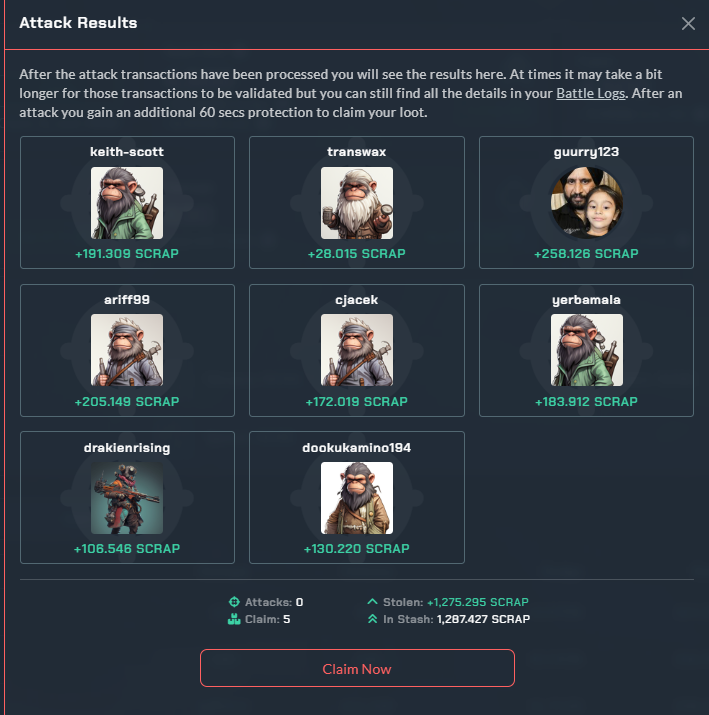This screenshot has width=709, height=715.
Task: Click the +183.912 SCRAP amount
Action: tap(586, 402)
